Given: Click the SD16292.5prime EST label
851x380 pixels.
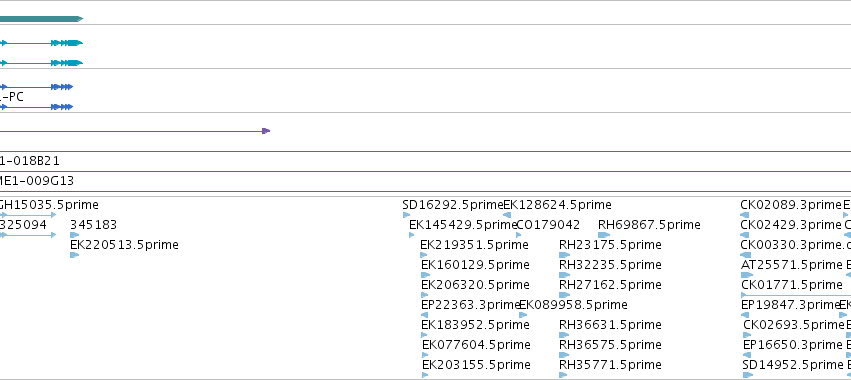Looking at the screenshot, I should [x=453, y=205].
